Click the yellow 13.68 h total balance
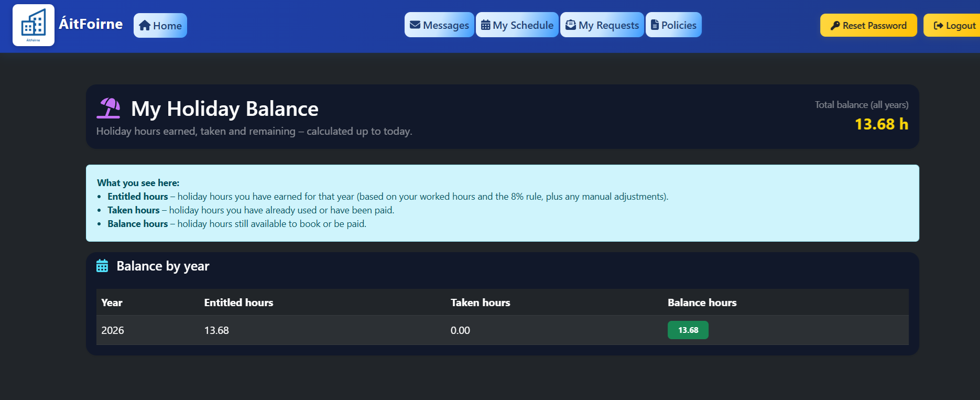The image size is (980, 400). (x=881, y=124)
